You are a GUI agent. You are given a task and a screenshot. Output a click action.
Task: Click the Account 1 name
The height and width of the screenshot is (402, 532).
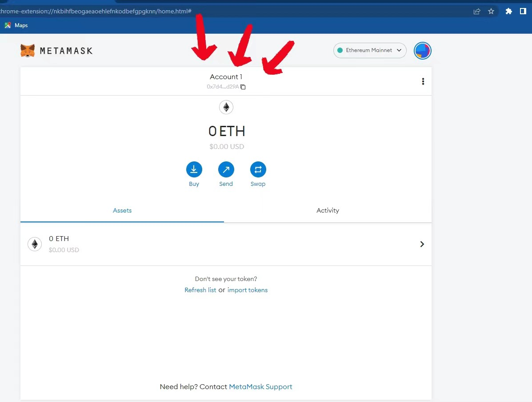[x=226, y=77]
